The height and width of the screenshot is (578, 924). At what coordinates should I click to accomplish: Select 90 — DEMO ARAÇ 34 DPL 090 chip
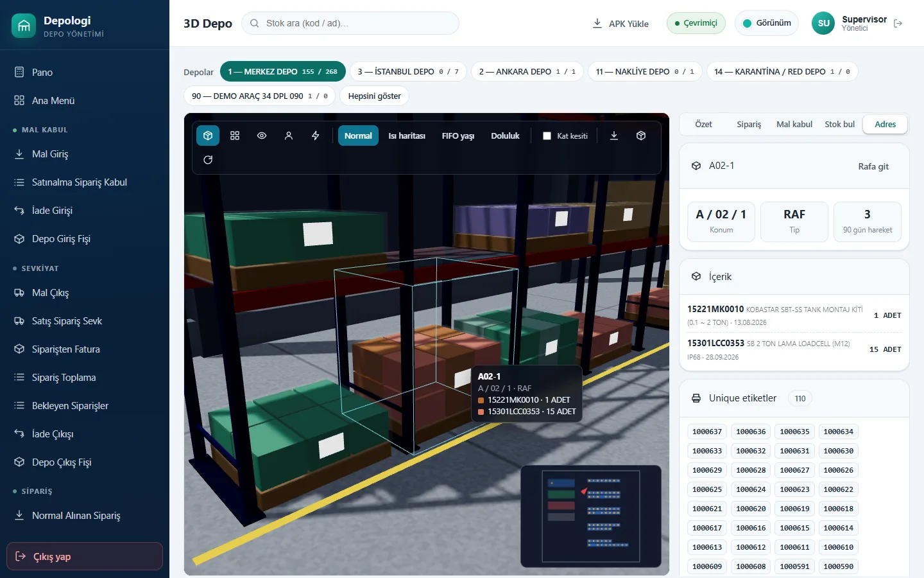pyautogui.click(x=259, y=96)
